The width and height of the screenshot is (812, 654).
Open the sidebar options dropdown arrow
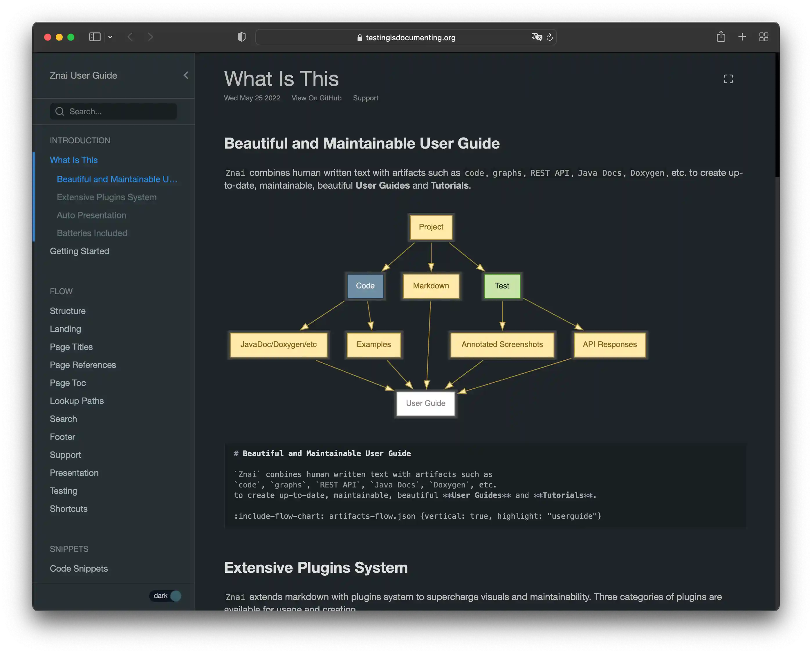coord(110,37)
